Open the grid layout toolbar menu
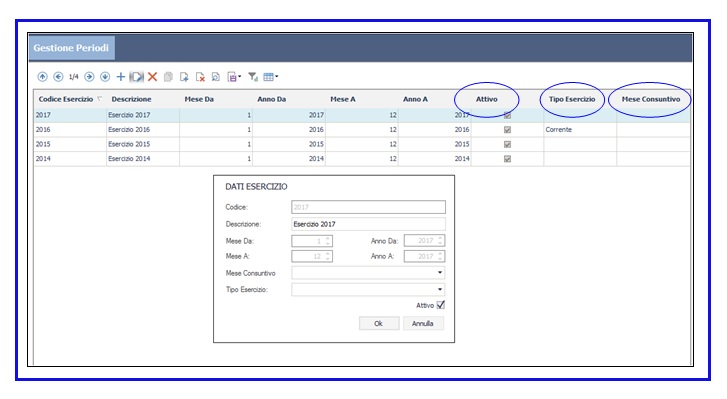 coord(271,77)
